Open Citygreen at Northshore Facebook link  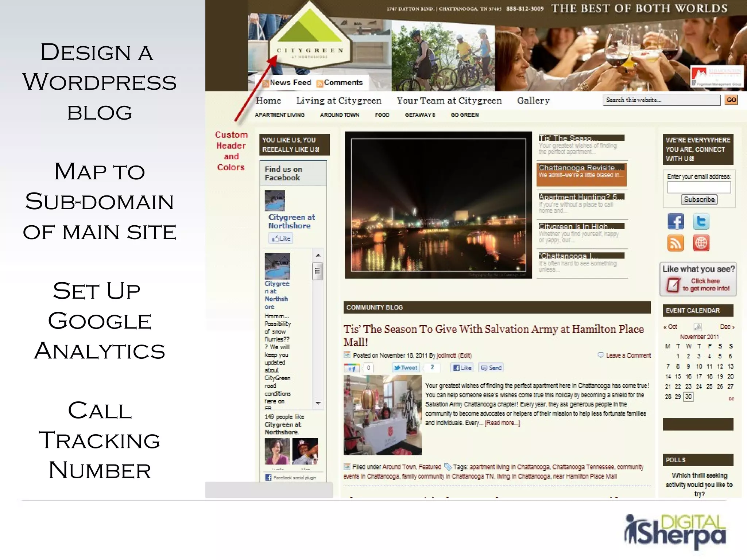tap(291, 221)
